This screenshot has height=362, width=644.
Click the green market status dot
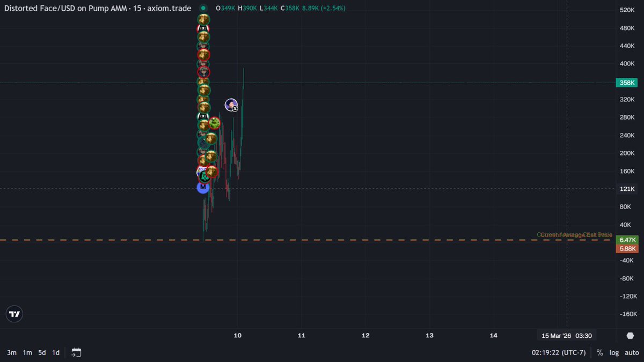point(203,8)
